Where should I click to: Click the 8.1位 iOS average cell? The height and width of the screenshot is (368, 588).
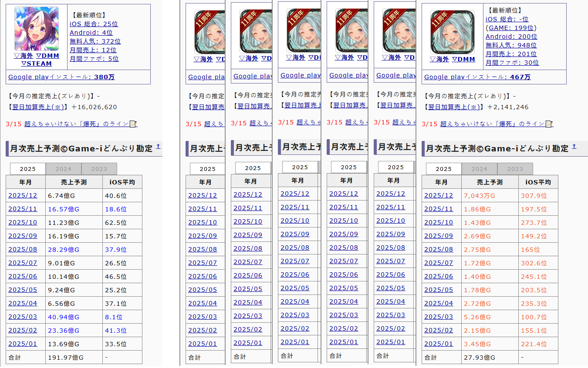click(122, 317)
